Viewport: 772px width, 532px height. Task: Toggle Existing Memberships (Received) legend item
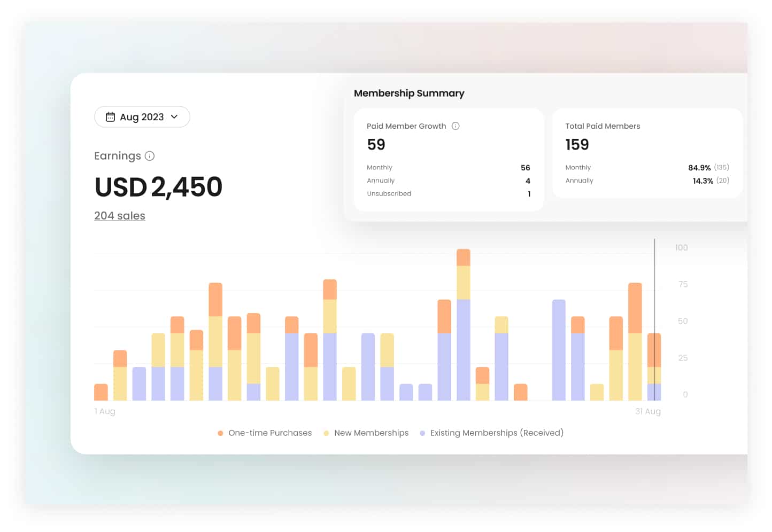click(496, 433)
